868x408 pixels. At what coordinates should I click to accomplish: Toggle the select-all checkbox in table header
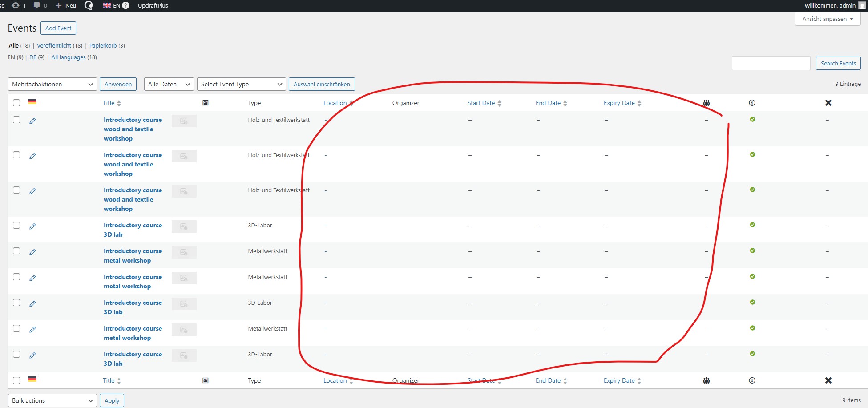(x=16, y=103)
